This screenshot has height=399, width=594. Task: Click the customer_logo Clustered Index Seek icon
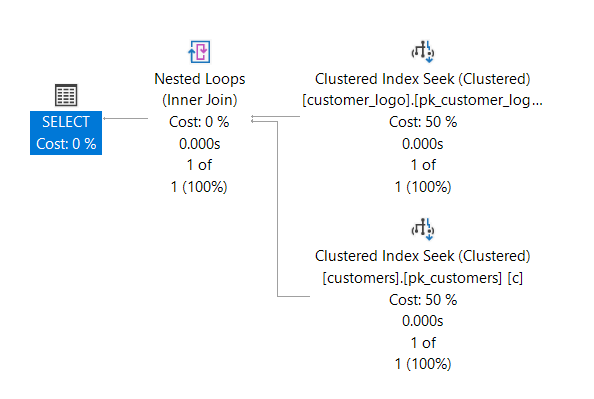point(423,52)
